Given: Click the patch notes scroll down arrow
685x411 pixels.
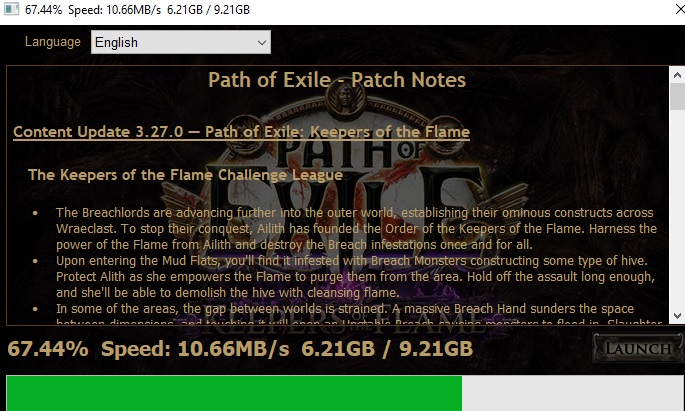Looking at the screenshot, I should pyautogui.click(x=677, y=316).
